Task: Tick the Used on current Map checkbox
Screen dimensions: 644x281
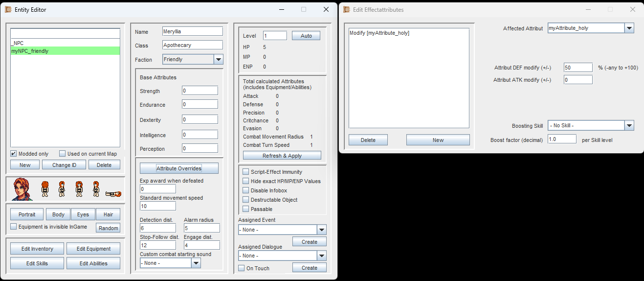Action: (63, 154)
